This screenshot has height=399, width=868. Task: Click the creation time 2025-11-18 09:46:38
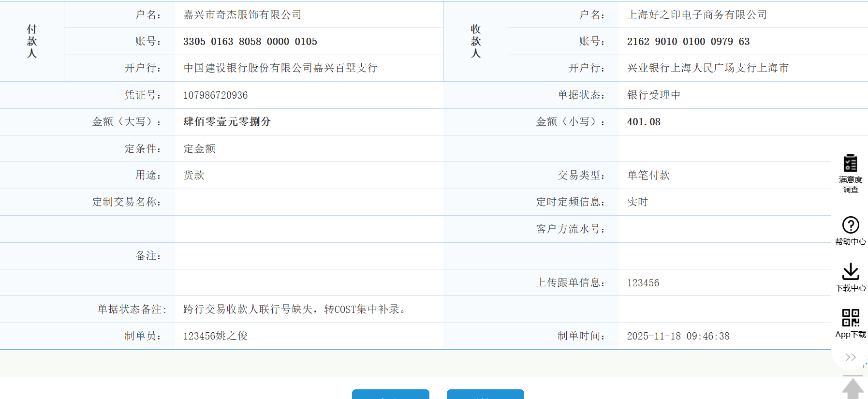678,336
